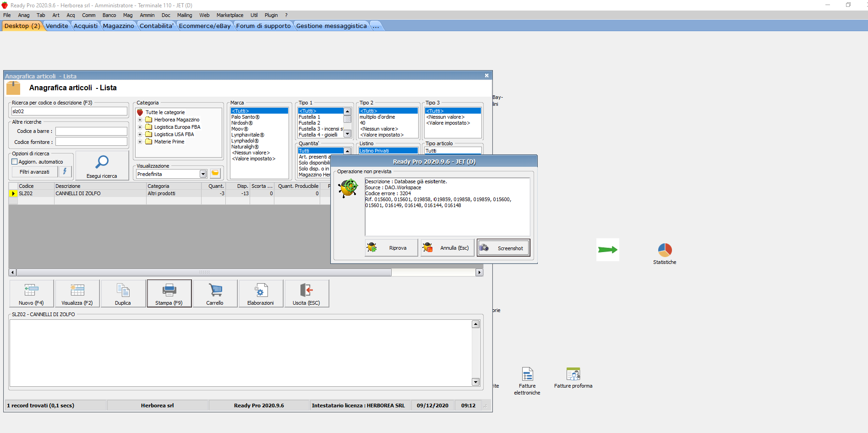The image size is (868, 433).
Task: Click up arrow of Quantita' list scrollbar
Action: [347, 151]
